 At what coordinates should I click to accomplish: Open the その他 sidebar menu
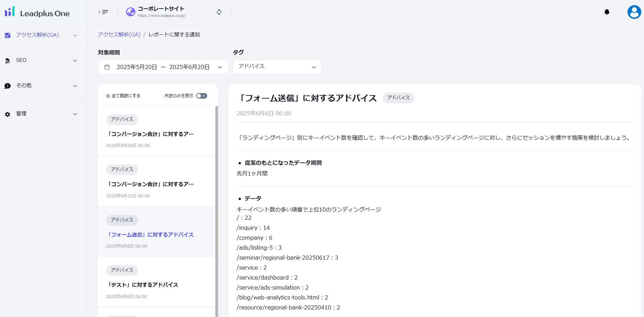pos(41,86)
